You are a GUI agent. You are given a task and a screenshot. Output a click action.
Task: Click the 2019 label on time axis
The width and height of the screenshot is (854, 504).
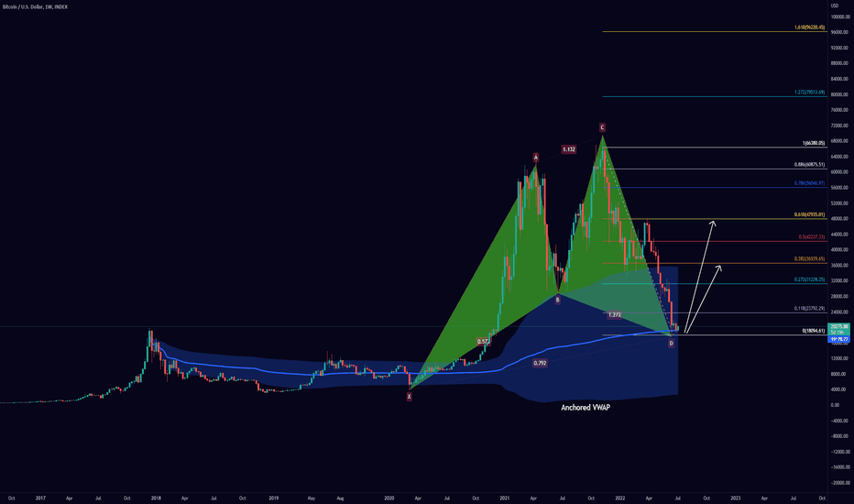pos(274,499)
